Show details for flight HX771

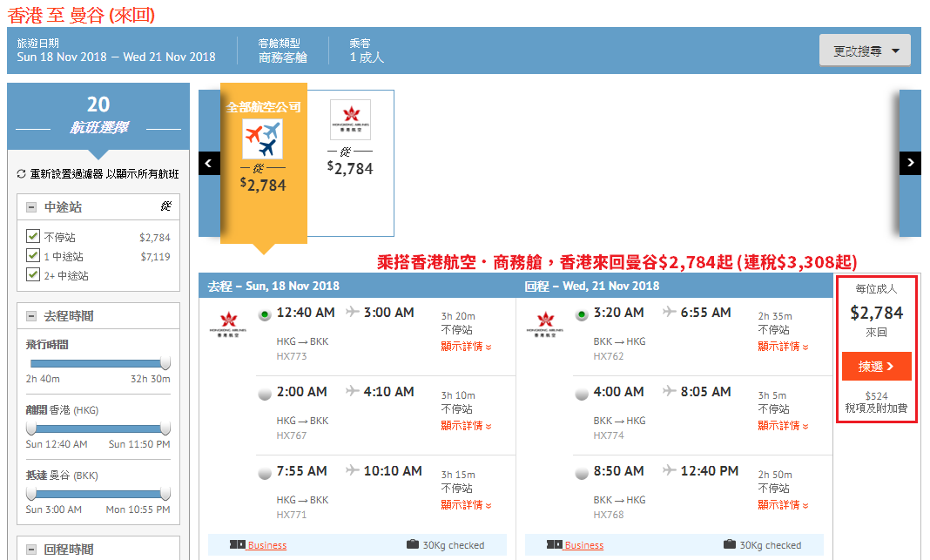[466, 505]
